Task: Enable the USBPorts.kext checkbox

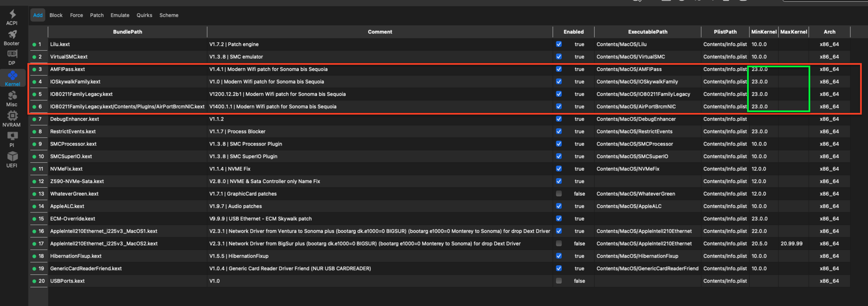Action: tap(559, 281)
